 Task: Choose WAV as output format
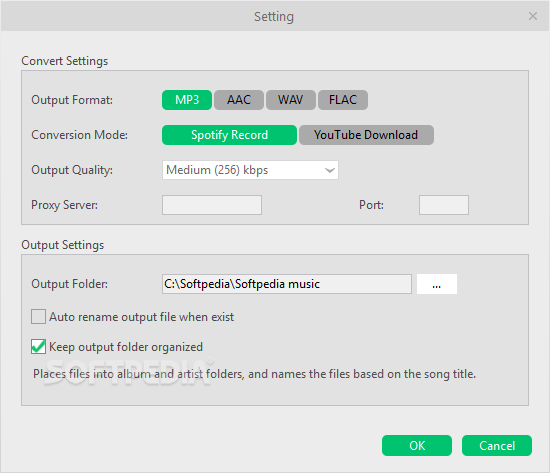pyautogui.click(x=290, y=100)
